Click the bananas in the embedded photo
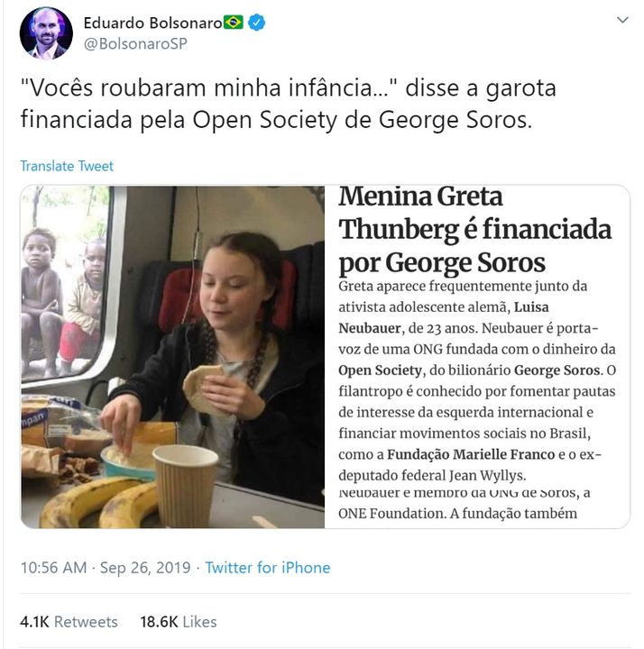The height and width of the screenshot is (649, 644). point(101,503)
